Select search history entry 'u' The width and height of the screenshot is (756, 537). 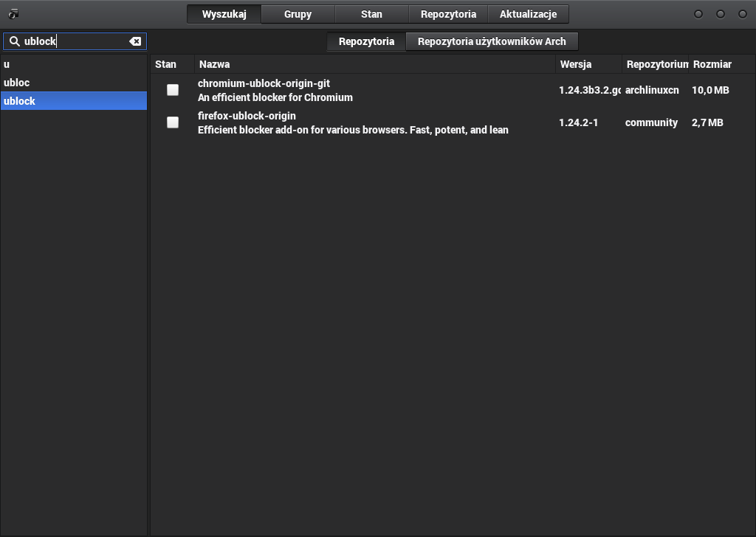(x=74, y=64)
